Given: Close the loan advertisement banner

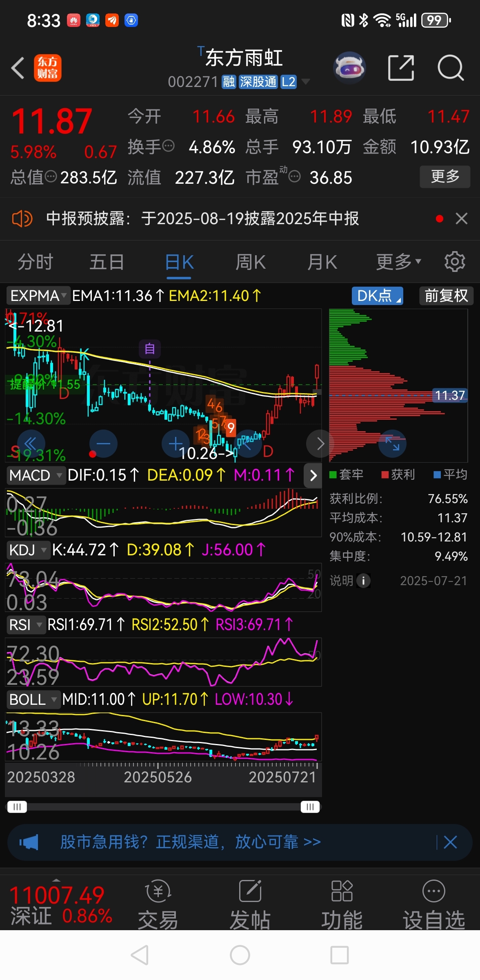Looking at the screenshot, I should 450,842.
